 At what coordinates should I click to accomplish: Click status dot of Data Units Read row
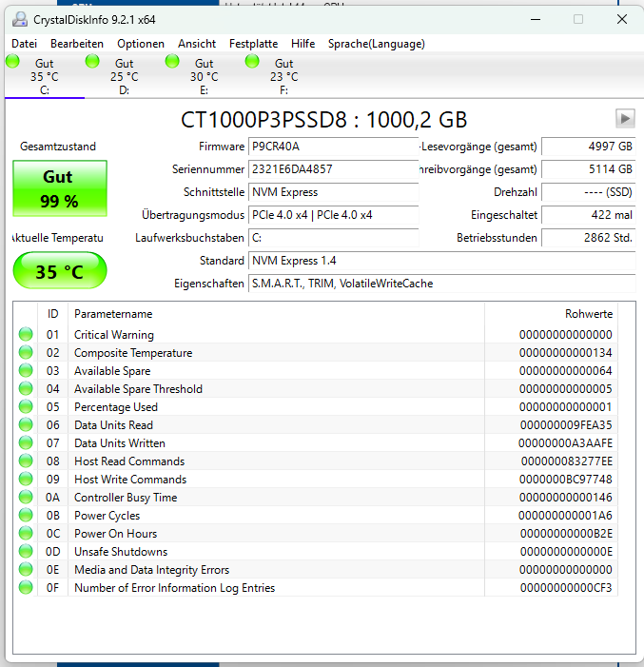coord(26,424)
